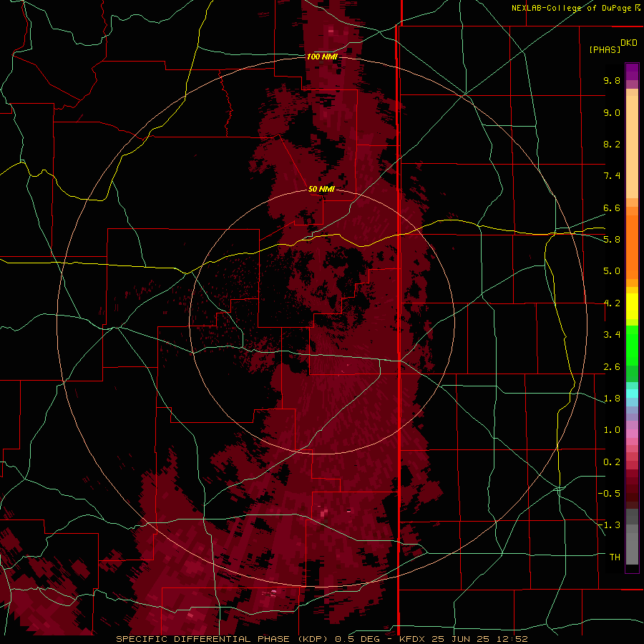Click the 7.4 value on color scale

[612, 176]
